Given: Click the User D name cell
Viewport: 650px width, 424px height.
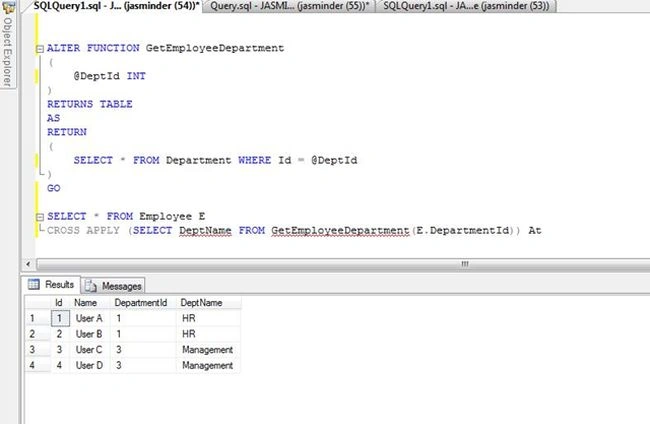Looking at the screenshot, I should click(89, 366).
